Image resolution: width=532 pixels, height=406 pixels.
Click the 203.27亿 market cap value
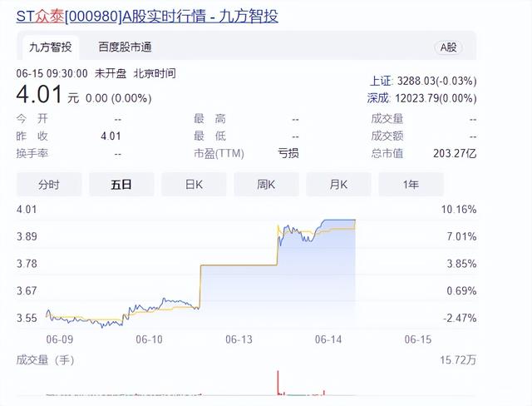[x=455, y=153]
